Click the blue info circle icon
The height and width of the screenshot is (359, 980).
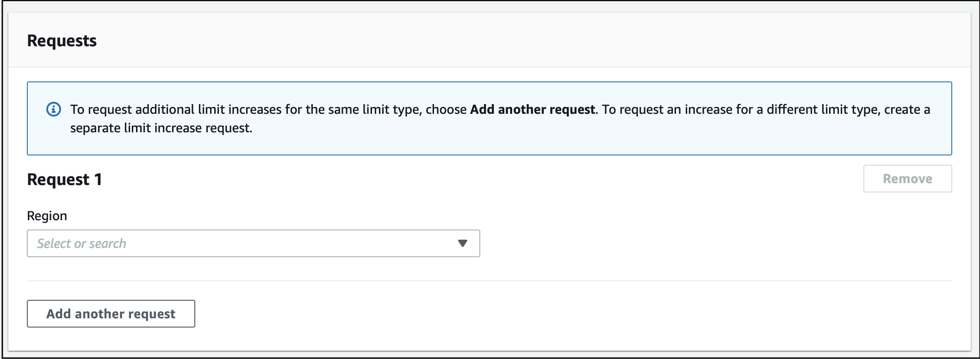tap(54, 110)
